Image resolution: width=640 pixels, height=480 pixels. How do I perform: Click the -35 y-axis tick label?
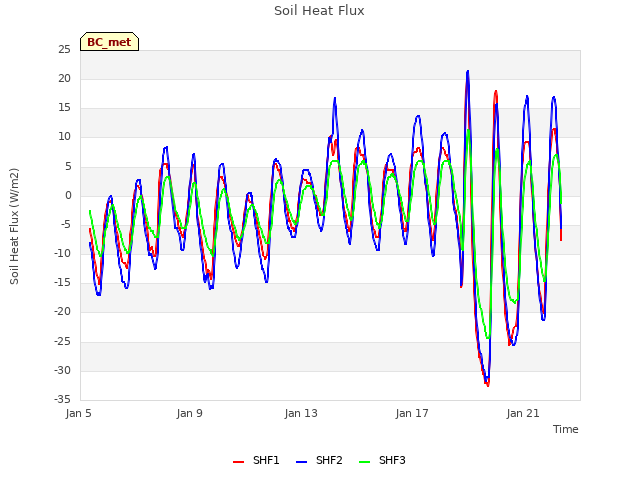click(x=62, y=399)
